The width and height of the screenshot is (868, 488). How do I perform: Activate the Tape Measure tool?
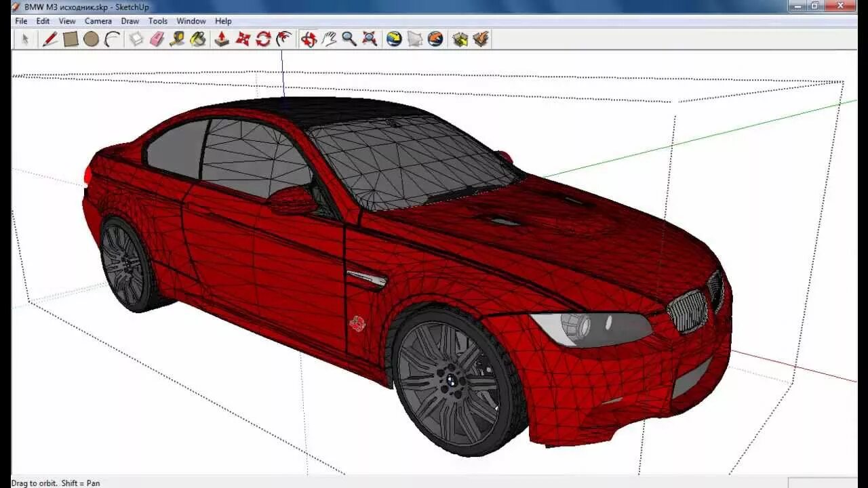(177, 39)
